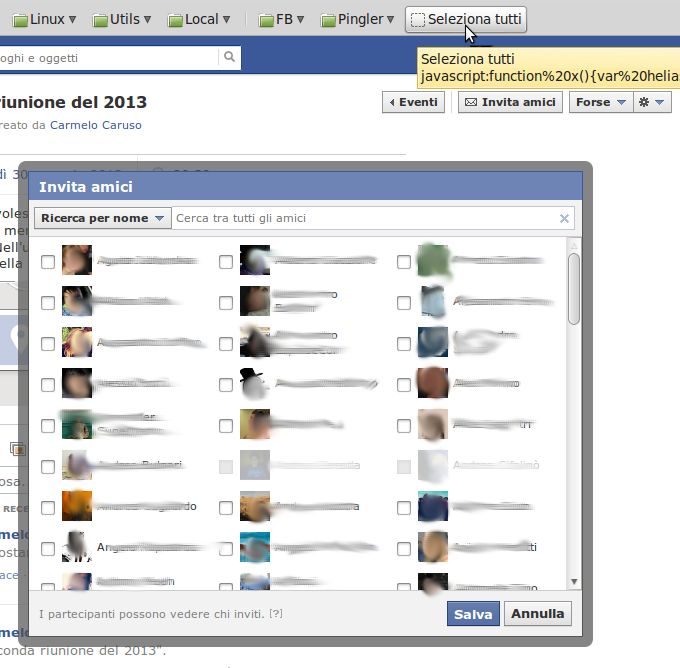Screen dimensions: 680x668
Task: Open the Utils bookmarks folder
Action: (x=122, y=20)
